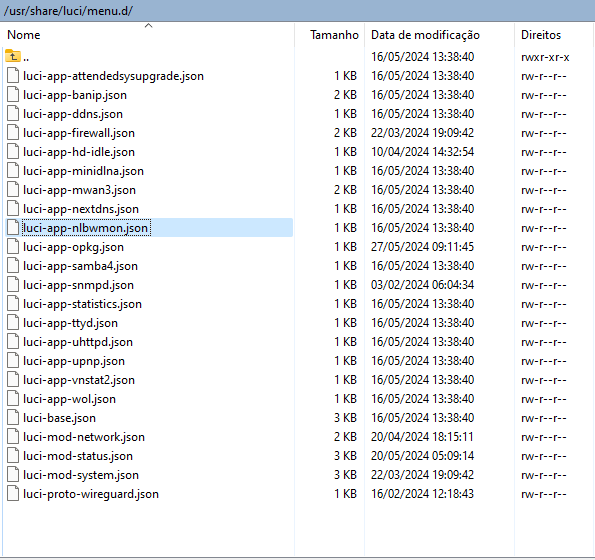This screenshot has height=560, width=595.
Task: Click the luci-app-ttyd.json file icon
Action: tap(13, 322)
